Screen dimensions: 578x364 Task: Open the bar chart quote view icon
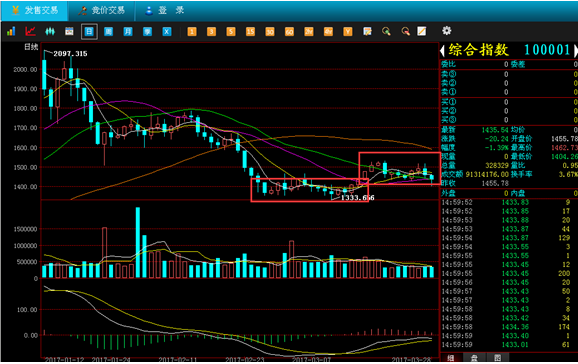tap(11, 31)
